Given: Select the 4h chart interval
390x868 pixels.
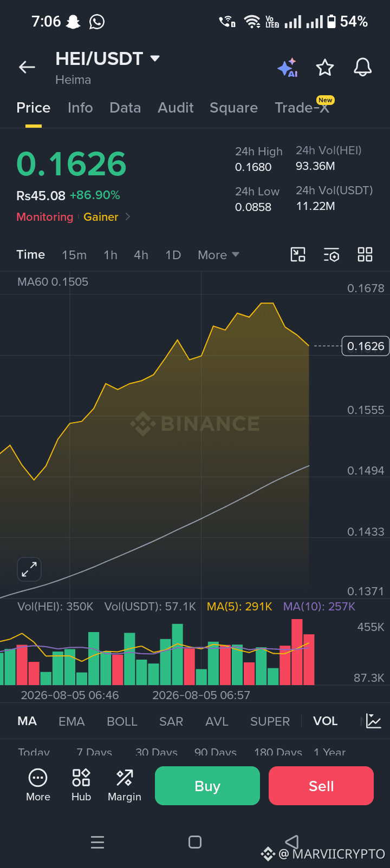Looking at the screenshot, I should (x=141, y=255).
